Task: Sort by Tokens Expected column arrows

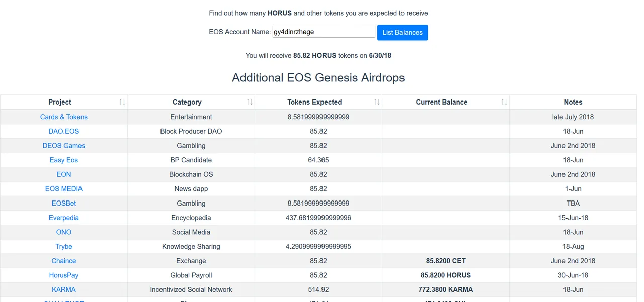Action: point(377,102)
